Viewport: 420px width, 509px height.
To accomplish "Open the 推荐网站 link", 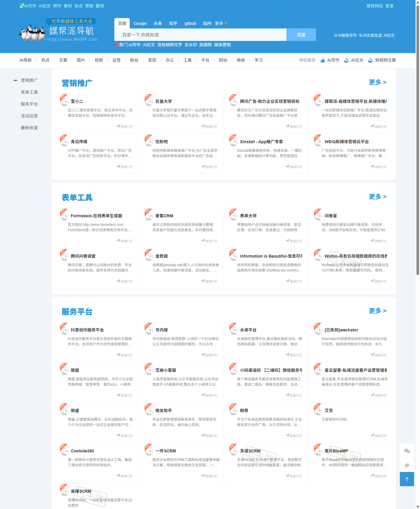I will [375, 6].
